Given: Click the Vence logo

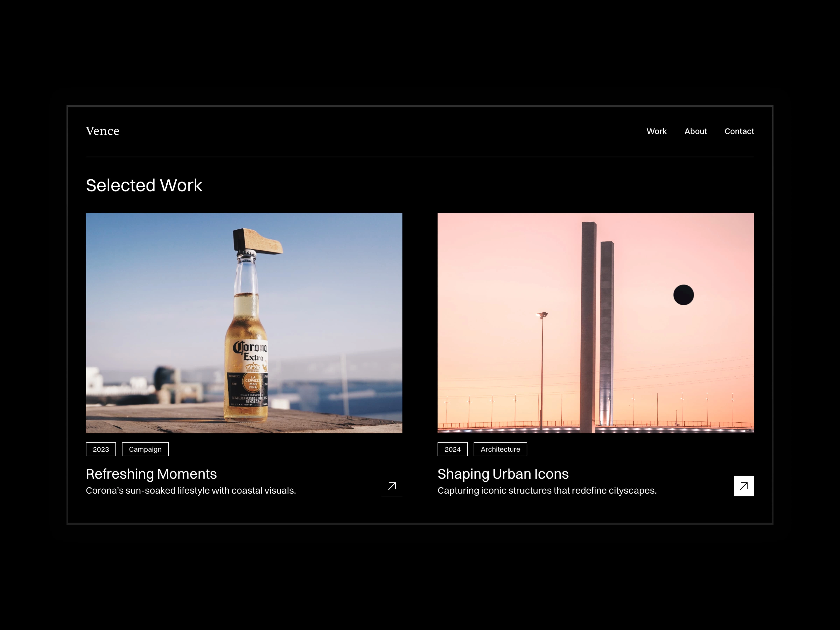Looking at the screenshot, I should point(103,131).
